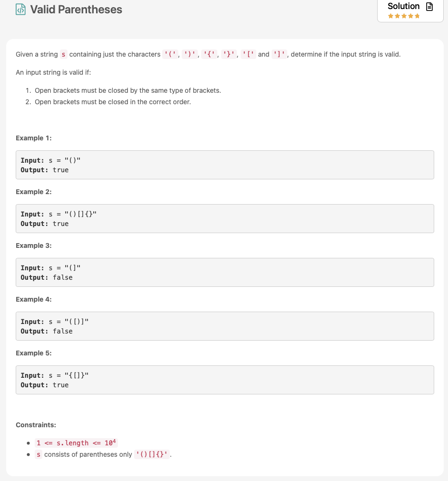Click the Valid Parentheses title
The image size is (448, 481).
pos(76,10)
